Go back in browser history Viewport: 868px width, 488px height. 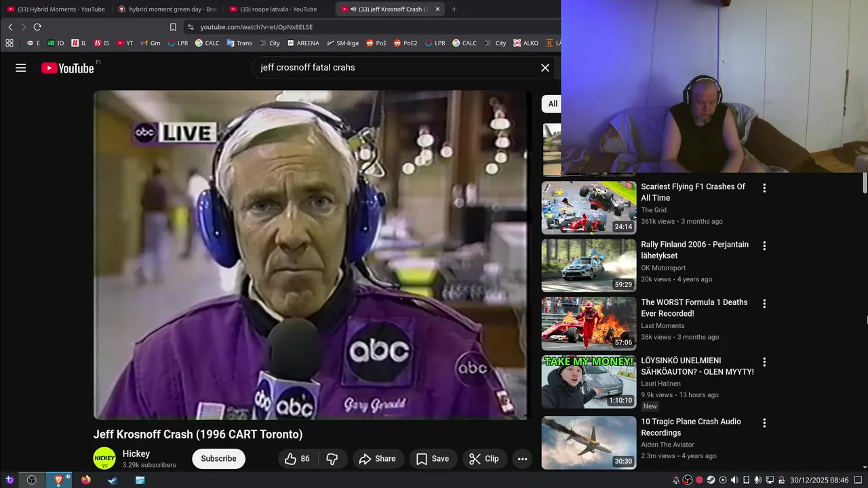(x=10, y=27)
